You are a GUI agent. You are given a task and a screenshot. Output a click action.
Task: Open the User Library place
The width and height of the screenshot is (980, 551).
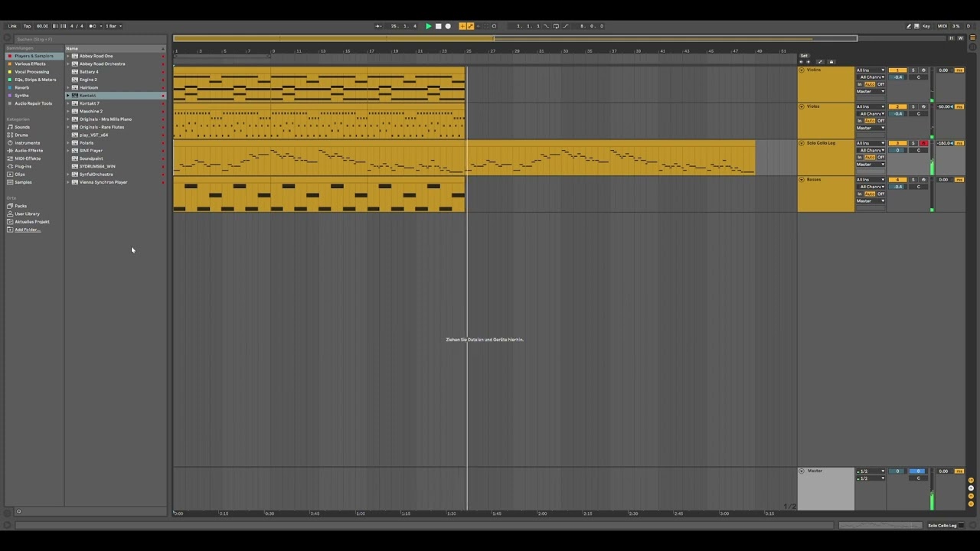[x=27, y=214]
